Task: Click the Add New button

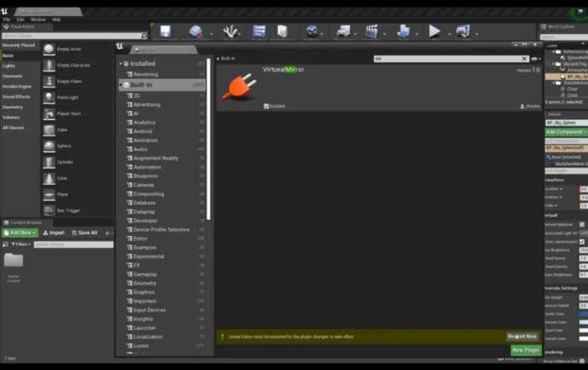Action: click(x=20, y=233)
